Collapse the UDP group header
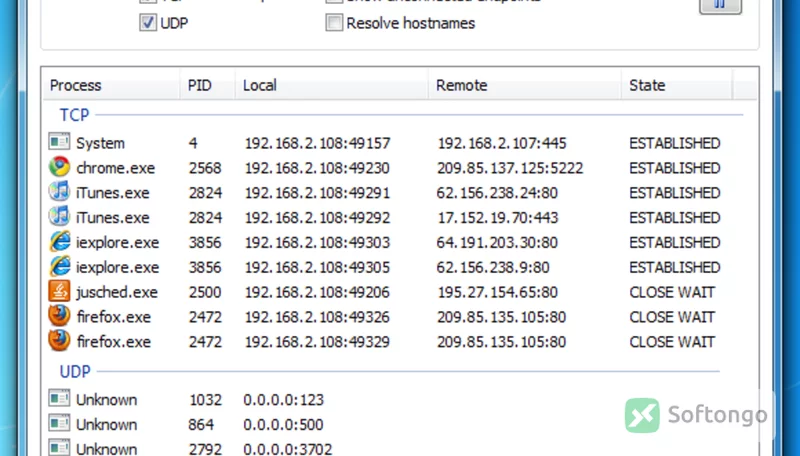The image size is (800, 456). [x=75, y=371]
